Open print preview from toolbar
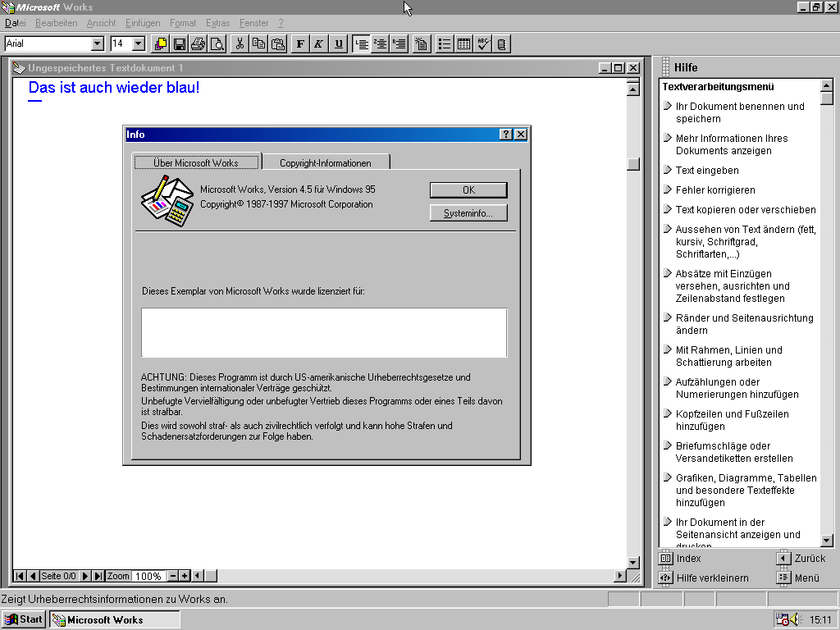Screen dimensions: 840x630 [217, 44]
